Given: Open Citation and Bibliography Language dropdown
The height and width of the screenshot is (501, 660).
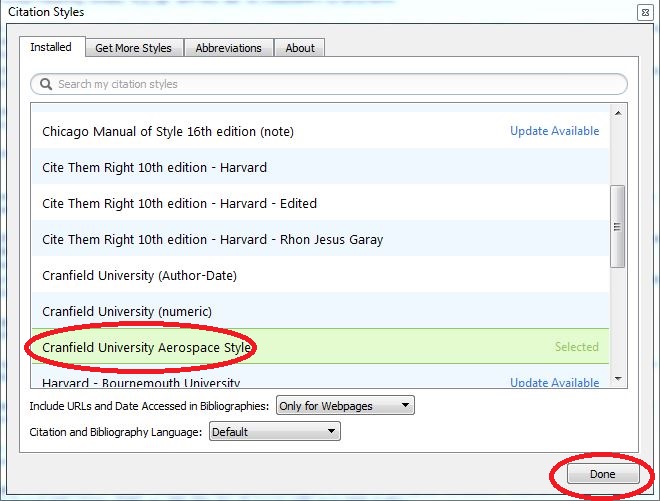Looking at the screenshot, I should (x=273, y=432).
